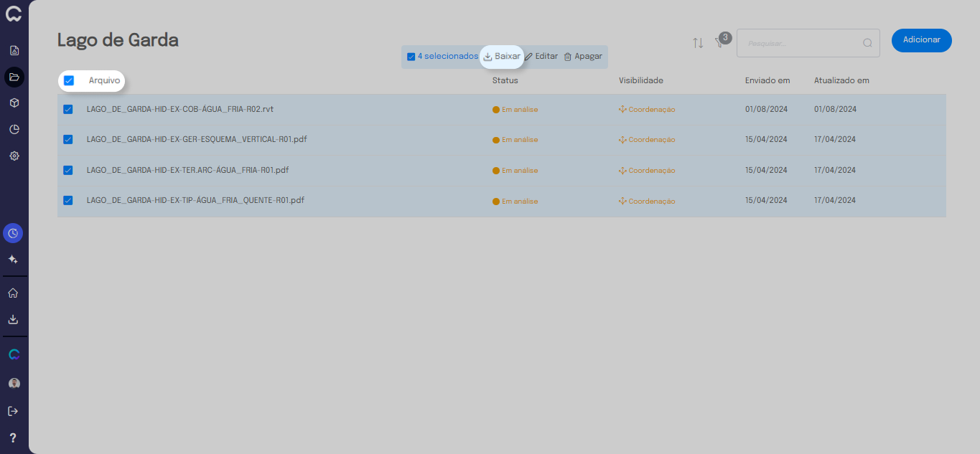This screenshot has width=980, height=454.
Task: Click the user avatar in sidebar
Action: tap(14, 384)
